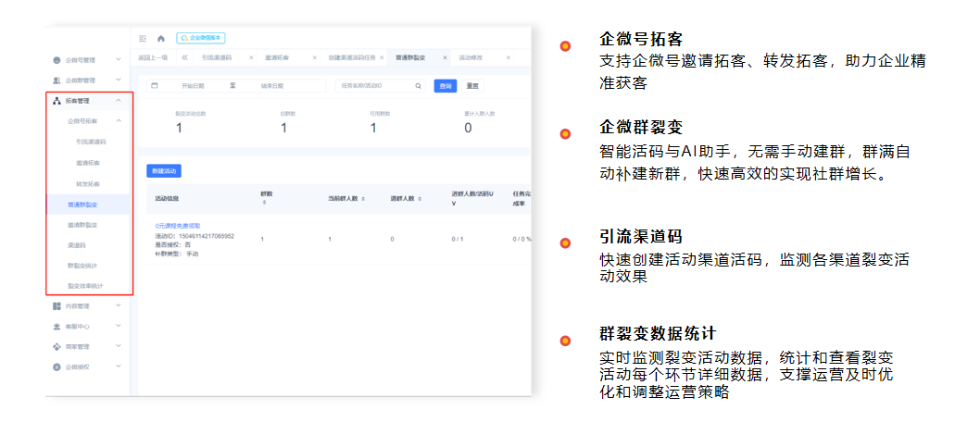
Task: Click the double-arrow tab scroll left icon
Action: 184,57
